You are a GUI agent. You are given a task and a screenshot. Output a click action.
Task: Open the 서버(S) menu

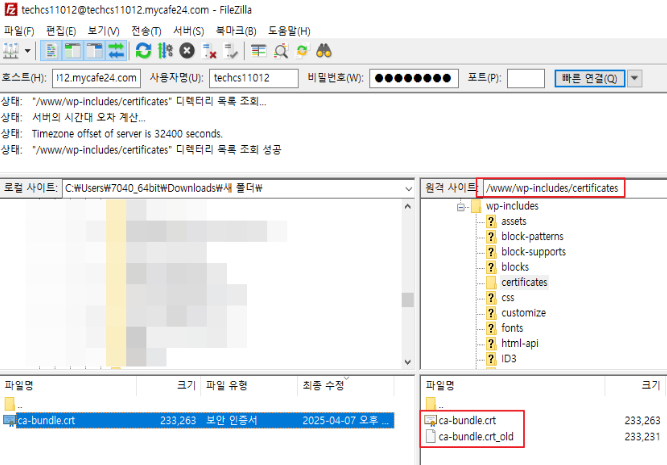(x=188, y=31)
